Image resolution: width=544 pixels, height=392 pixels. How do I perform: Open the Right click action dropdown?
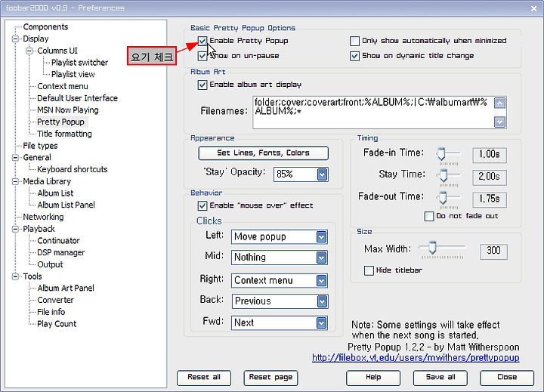(322, 281)
